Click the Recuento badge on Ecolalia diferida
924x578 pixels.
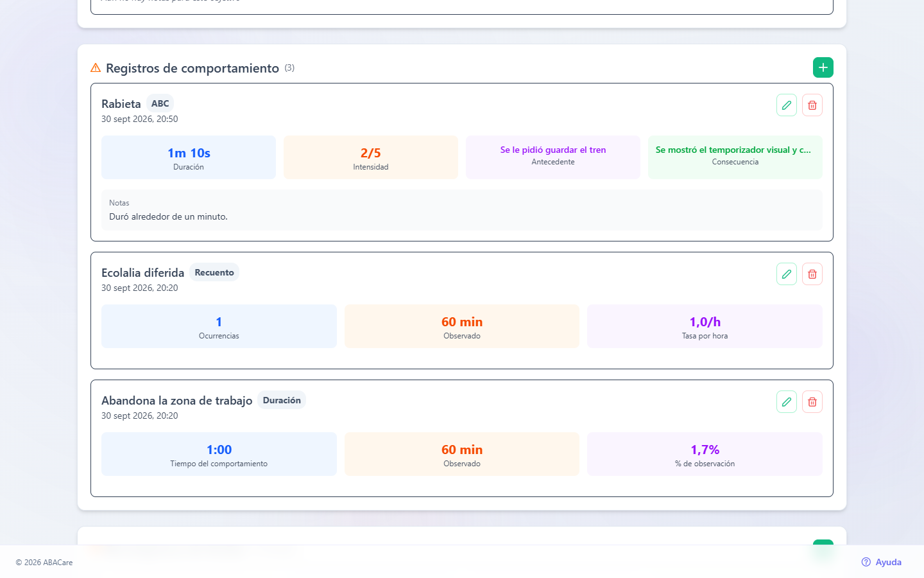[214, 272]
